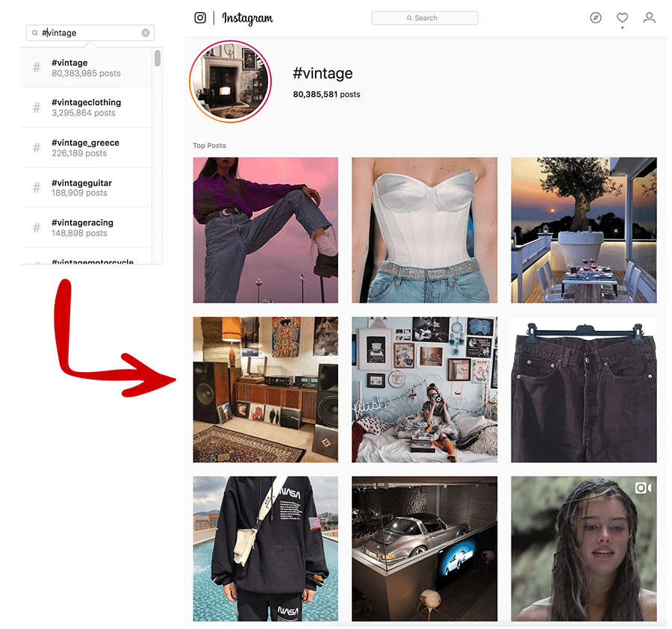Viewport: 672px width, 629px height.
Task: Click the #vintage hashtag page title
Action: tap(323, 73)
